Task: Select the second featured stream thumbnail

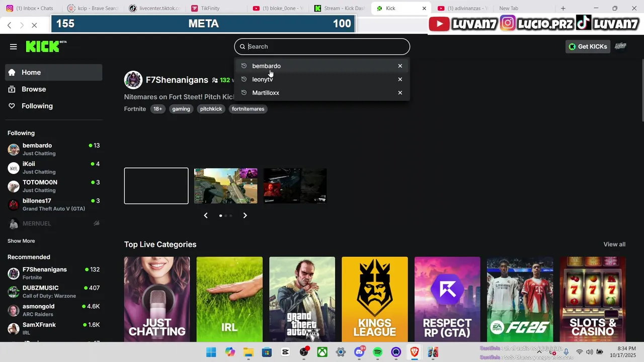Action: 226,186
